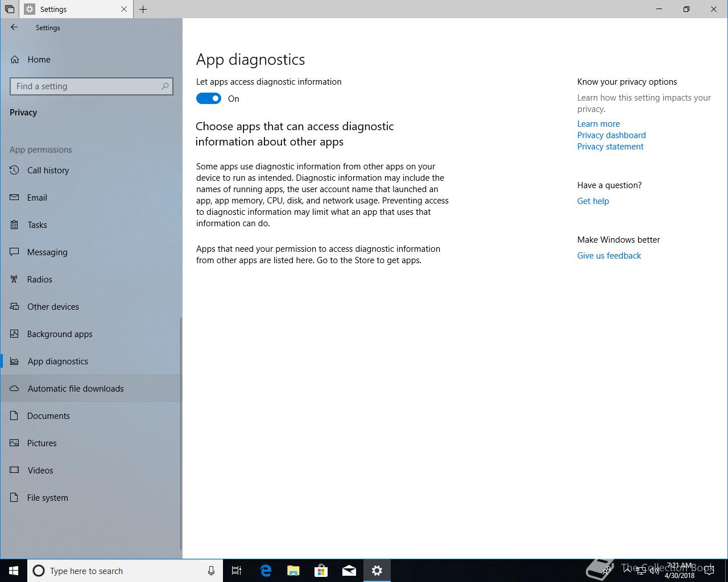Viewport: 728px width, 582px height.
Task: Click the Settings gear in taskbar
Action: coord(377,571)
